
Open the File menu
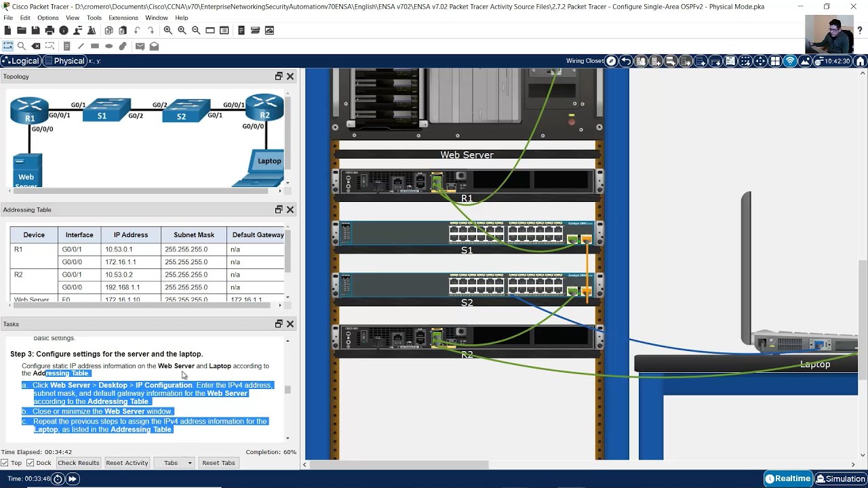(8, 18)
